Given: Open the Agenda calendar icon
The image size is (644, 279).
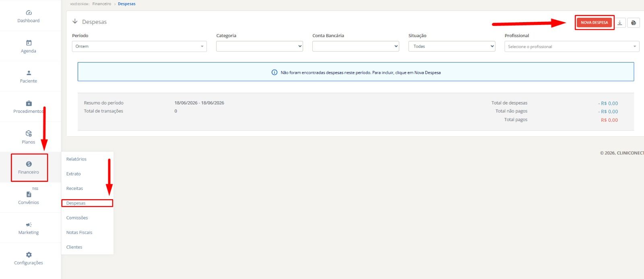Looking at the screenshot, I should click(29, 43).
